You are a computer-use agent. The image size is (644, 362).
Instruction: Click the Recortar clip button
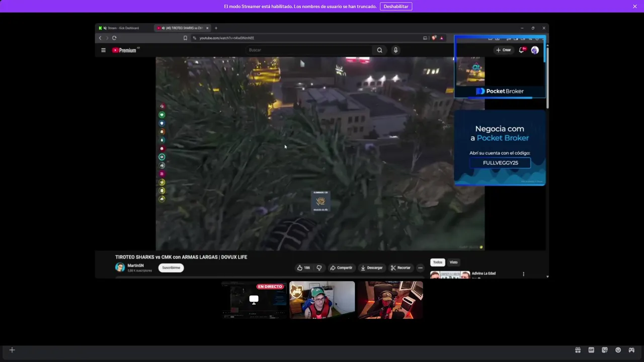pos(401,268)
